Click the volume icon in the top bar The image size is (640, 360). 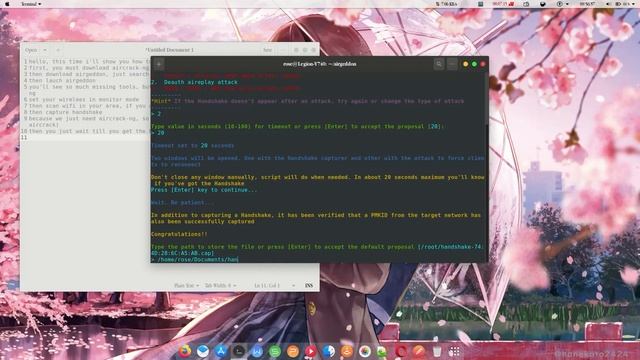point(608,4)
